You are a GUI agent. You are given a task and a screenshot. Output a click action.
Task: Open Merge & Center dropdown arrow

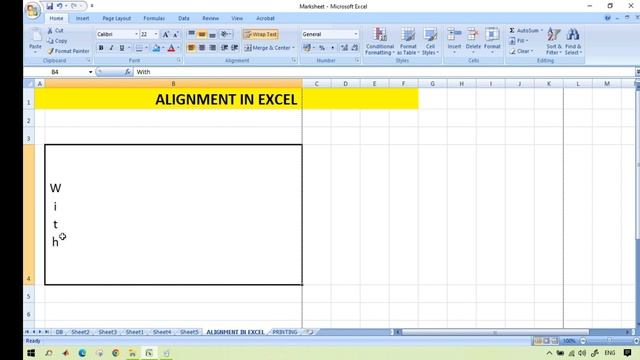click(x=293, y=48)
